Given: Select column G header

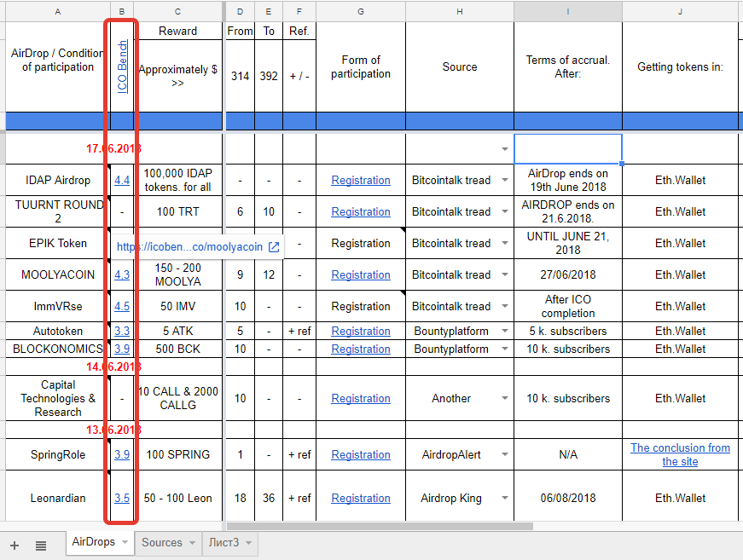Looking at the screenshot, I should (361, 11).
